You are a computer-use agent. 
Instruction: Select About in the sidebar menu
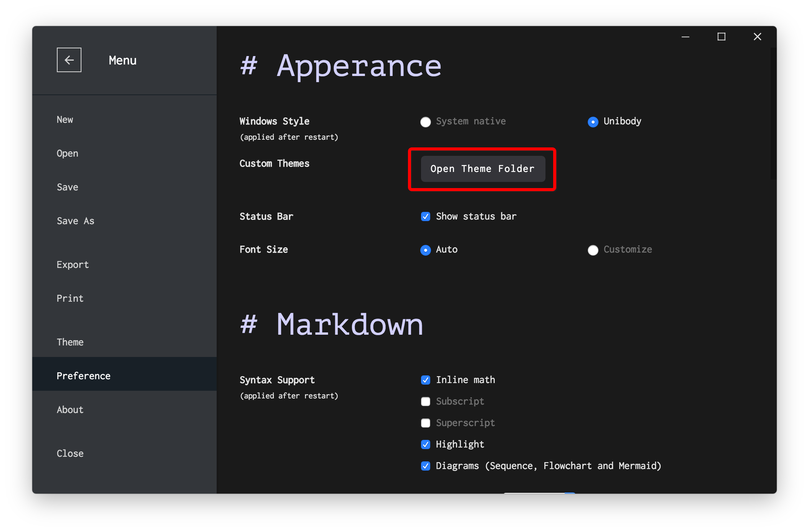[70, 410]
